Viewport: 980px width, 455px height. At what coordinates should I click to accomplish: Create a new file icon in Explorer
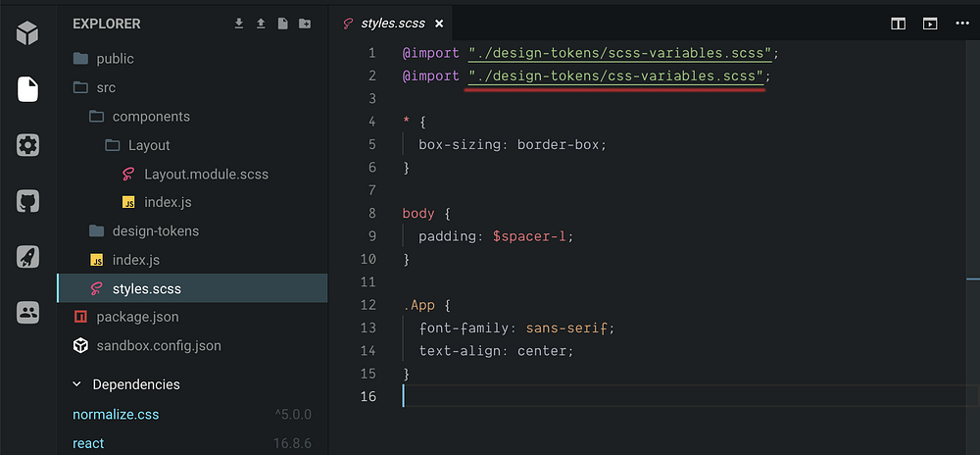pyautogui.click(x=282, y=24)
